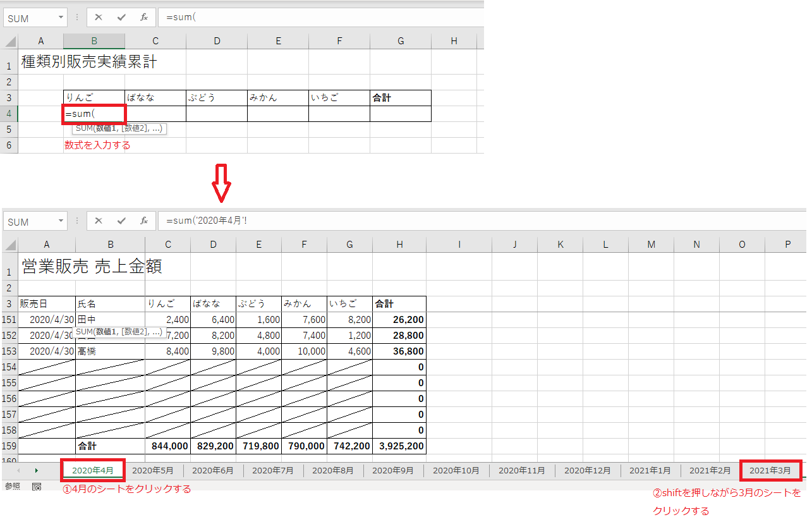Cancel the entry in the =sum( formula bar
This screenshot has height=529, width=812.
pyautogui.click(x=99, y=18)
